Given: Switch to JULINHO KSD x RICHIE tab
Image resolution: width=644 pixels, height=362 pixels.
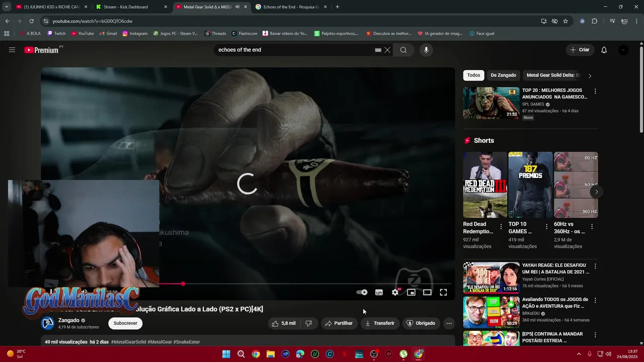Looking at the screenshot, I should click(51, 7).
